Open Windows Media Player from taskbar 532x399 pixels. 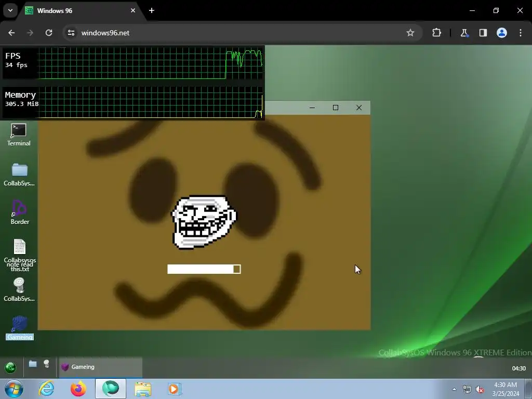(175, 389)
